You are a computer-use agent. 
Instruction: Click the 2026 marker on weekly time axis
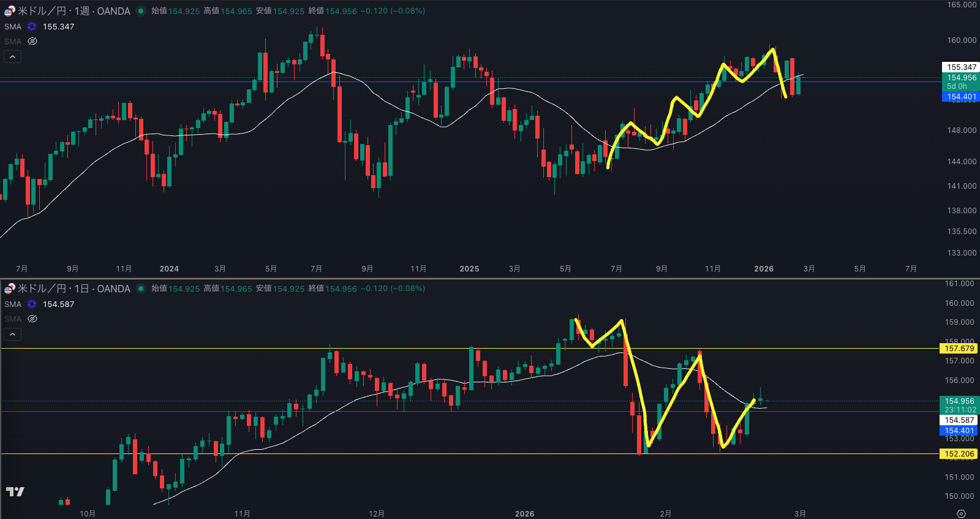point(764,269)
